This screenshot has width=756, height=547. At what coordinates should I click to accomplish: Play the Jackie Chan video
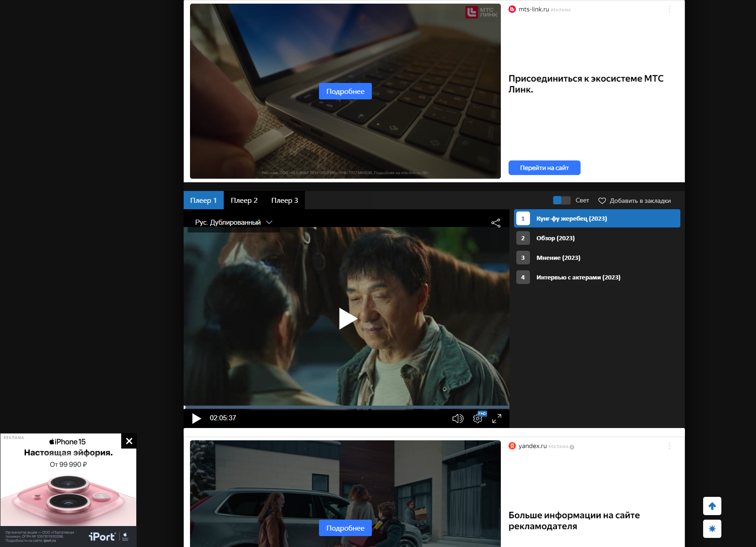pos(347,319)
